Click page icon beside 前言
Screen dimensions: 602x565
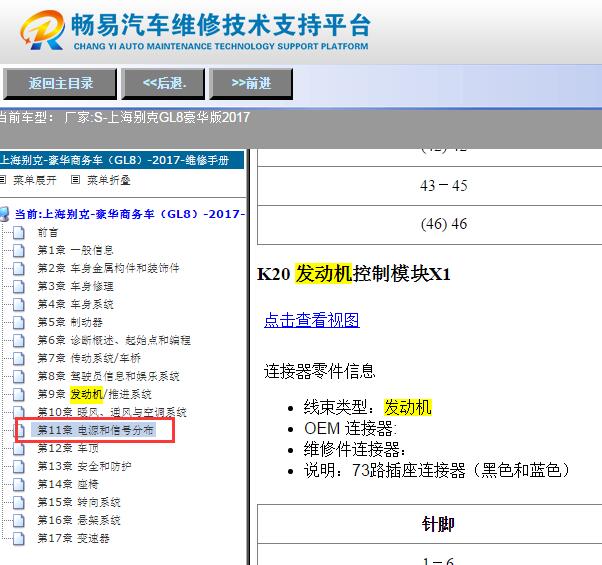tap(18, 232)
